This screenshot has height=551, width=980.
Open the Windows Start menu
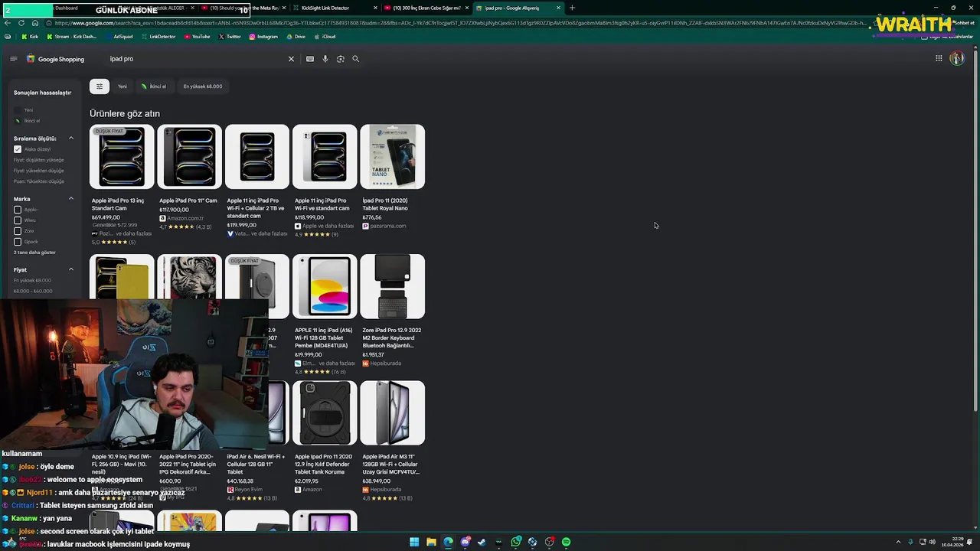tap(414, 542)
